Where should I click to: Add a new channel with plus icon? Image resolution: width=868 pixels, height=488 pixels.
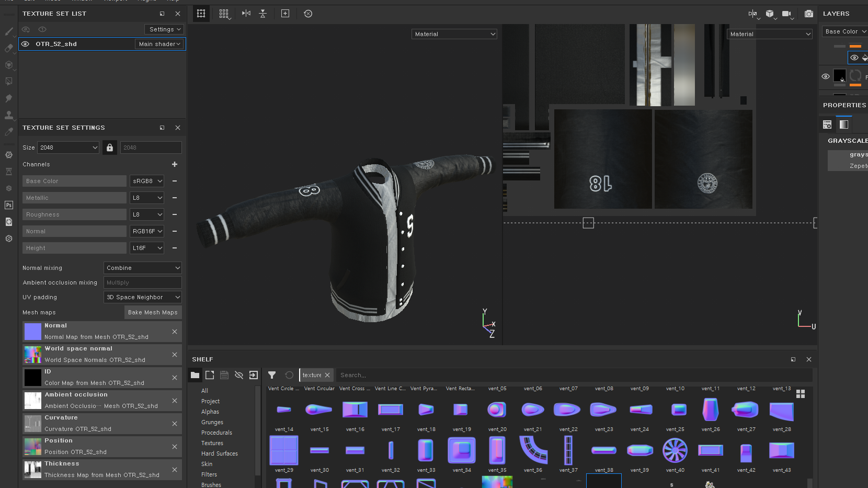175,164
